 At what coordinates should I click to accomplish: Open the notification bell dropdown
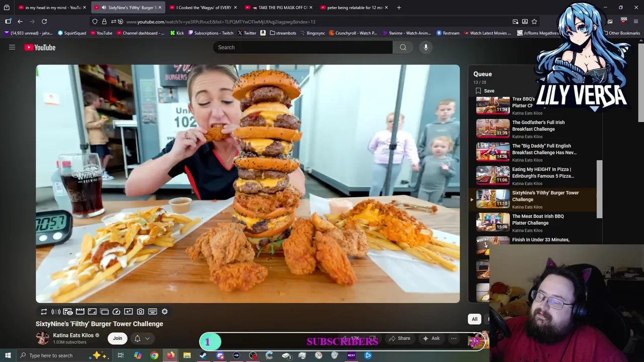point(142,338)
